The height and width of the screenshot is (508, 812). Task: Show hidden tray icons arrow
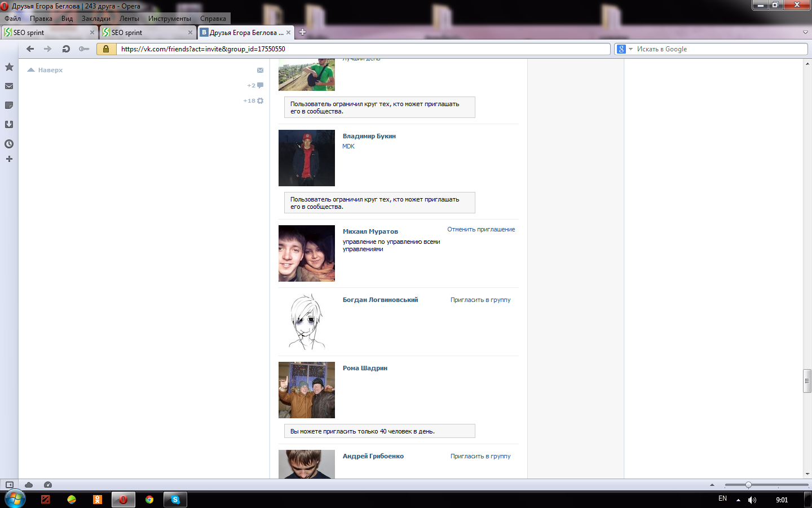(738, 500)
